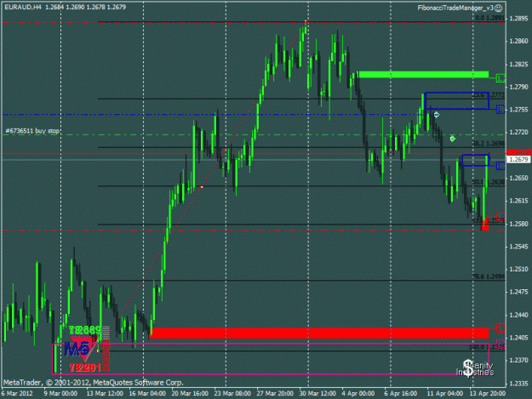The height and width of the screenshot is (399, 532).
Task: Click 1.2720 on the price scale
Action: [x=518, y=132]
